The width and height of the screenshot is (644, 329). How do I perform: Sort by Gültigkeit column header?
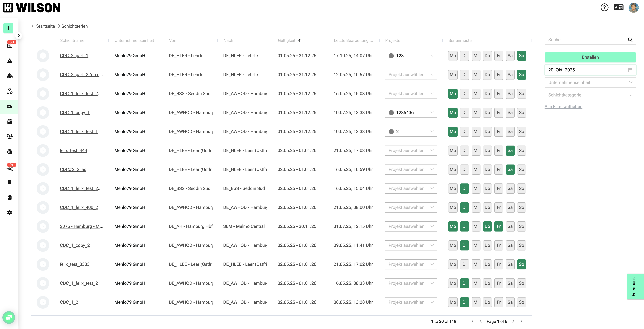[287, 40]
